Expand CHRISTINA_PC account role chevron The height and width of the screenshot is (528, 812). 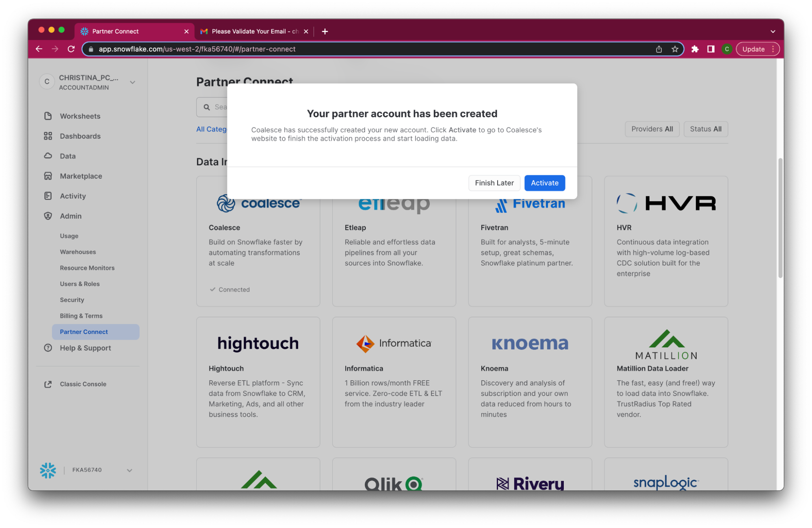(132, 82)
